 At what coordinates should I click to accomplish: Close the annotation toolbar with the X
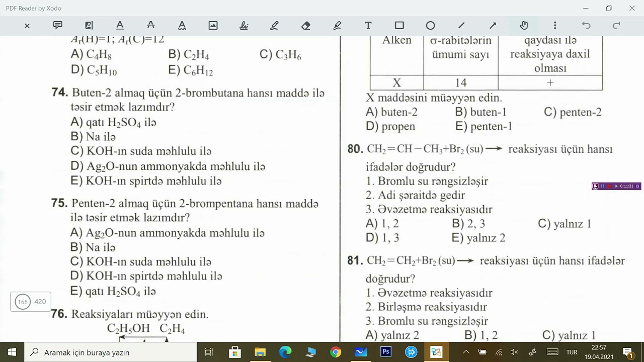point(27,26)
